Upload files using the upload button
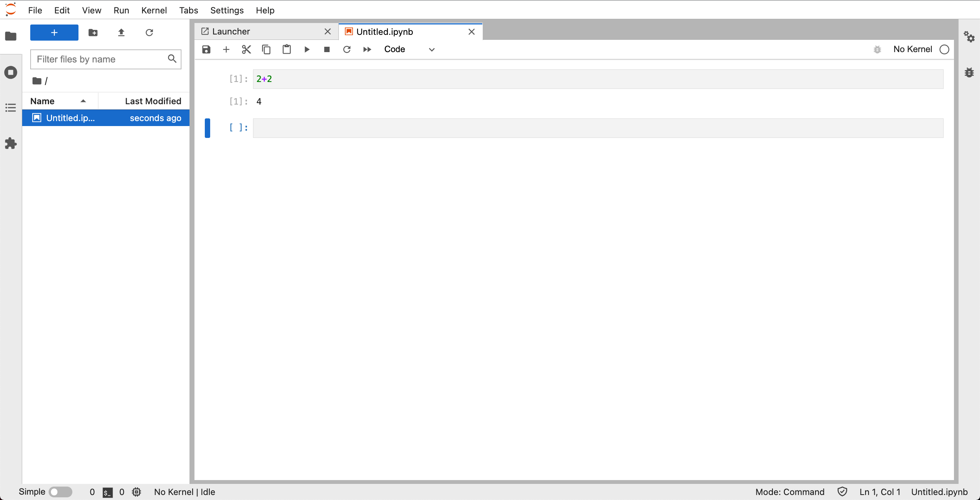980x500 pixels. pos(121,33)
